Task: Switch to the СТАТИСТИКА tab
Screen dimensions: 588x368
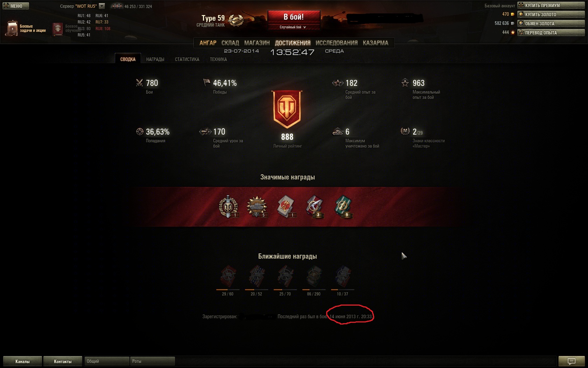Action: (187, 59)
